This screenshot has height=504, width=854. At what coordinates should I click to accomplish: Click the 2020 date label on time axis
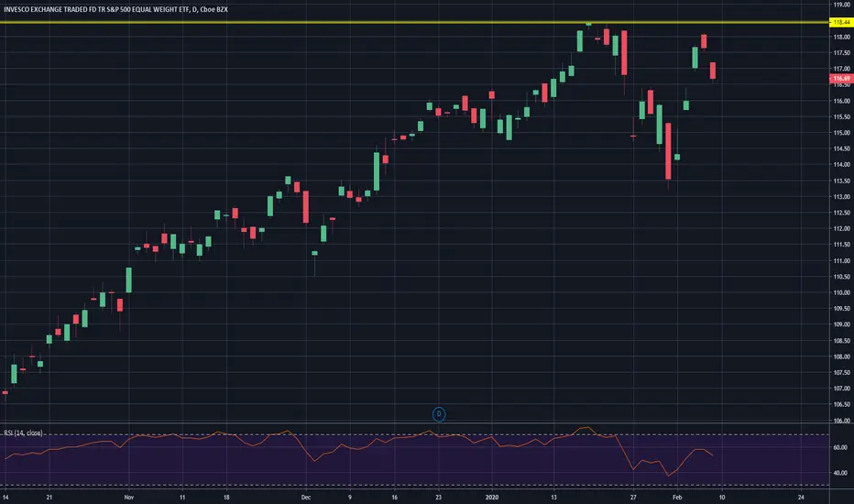pos(492,497)
